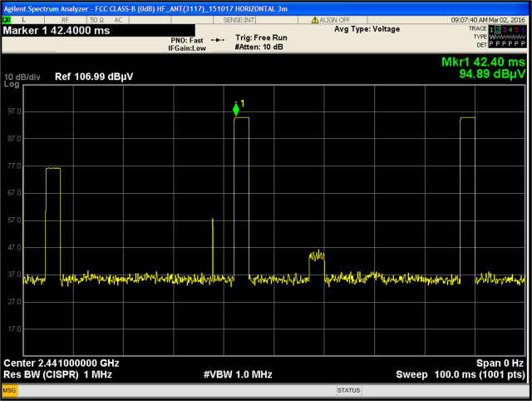
Task: Select trace 2 in the TRACE row
Action: [x=498, y=30]
